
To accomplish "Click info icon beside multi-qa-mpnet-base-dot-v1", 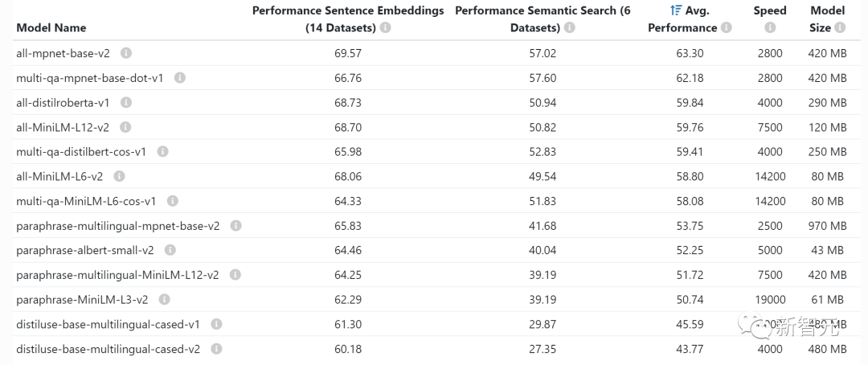I will pos(180,78).
